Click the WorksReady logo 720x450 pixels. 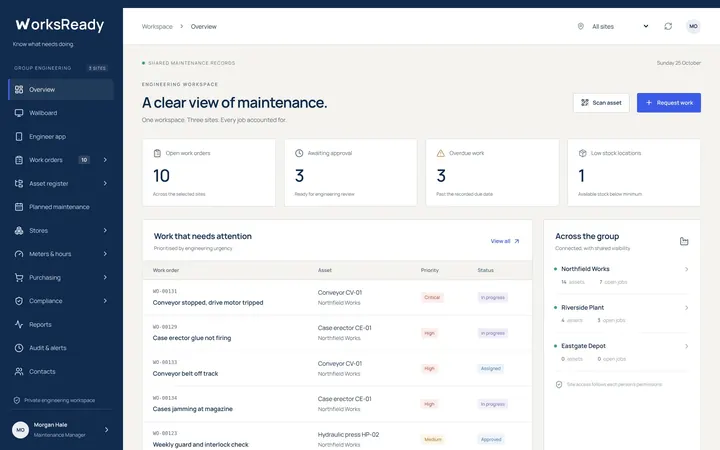60,24
